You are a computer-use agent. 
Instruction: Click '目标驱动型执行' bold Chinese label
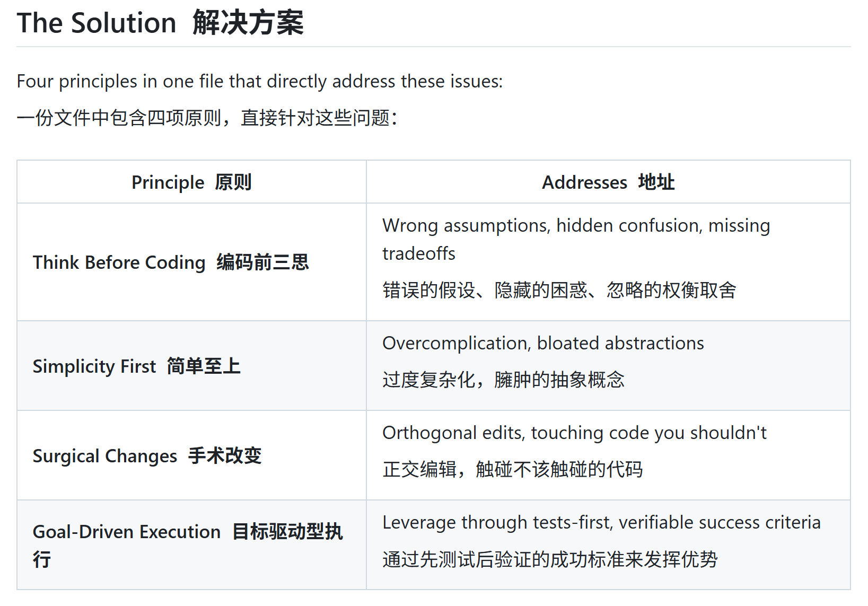pyautogui.click(x=188, y=545)
